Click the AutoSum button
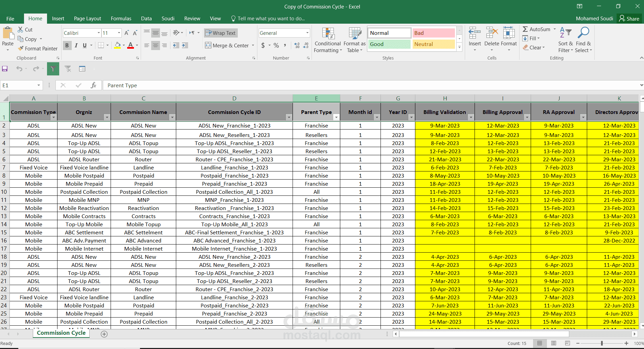This screenshot has width=644, height=349. point(536,29)
